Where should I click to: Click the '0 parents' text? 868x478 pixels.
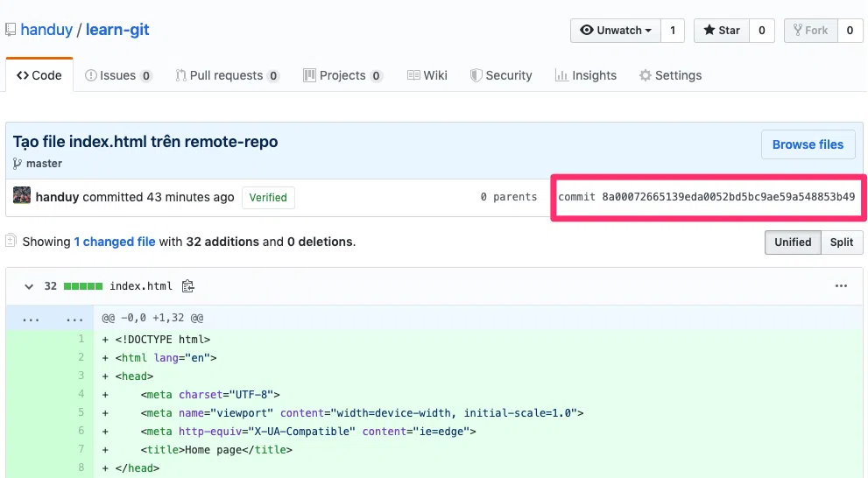509,197
